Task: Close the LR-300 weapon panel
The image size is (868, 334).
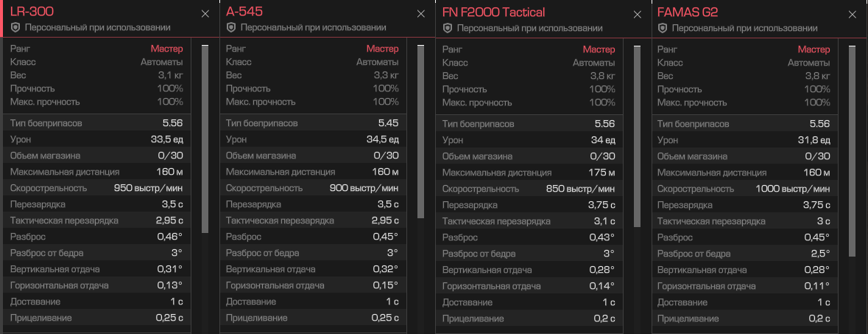Action: point(205,14)
